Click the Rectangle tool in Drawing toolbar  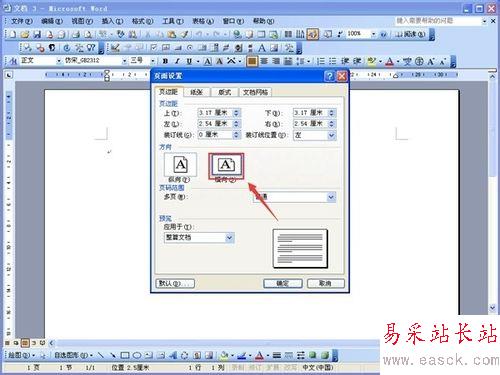[x=125, y=356]
